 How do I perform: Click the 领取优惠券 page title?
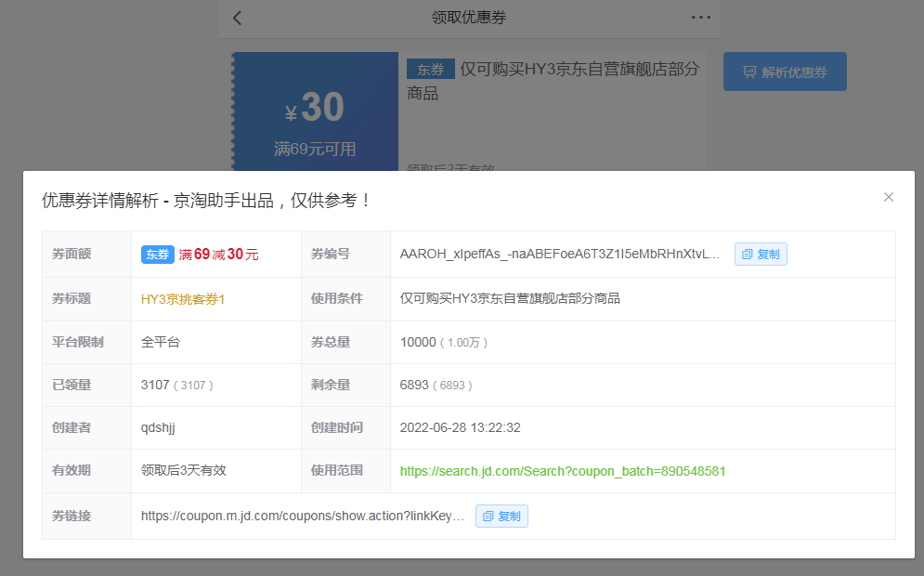tap(468, 17)
